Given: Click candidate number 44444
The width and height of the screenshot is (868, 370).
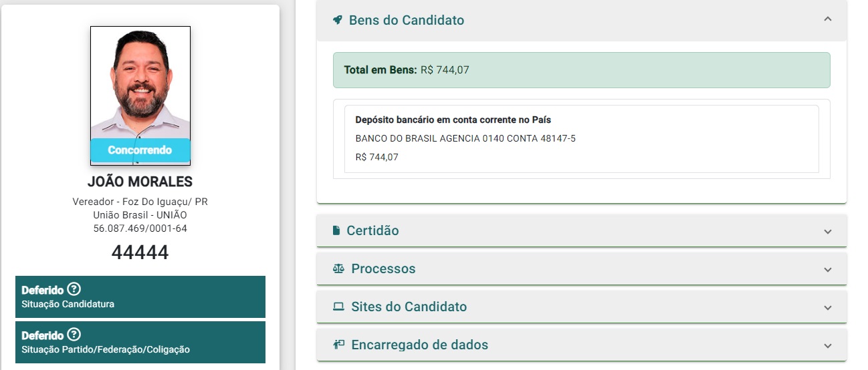Looking at the screenshot, I should [140, 252].
